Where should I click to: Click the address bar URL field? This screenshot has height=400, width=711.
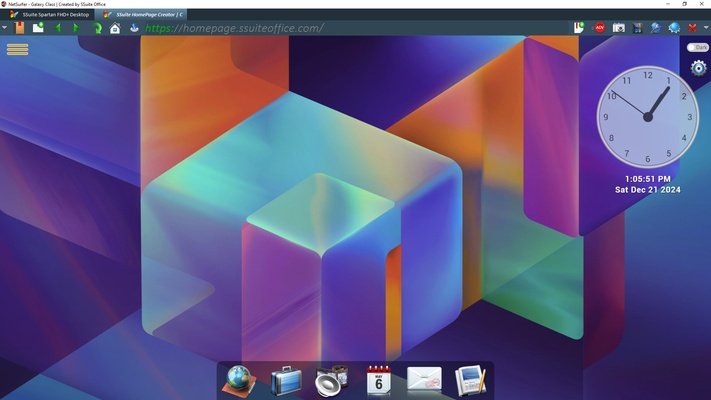coord(356,28)
